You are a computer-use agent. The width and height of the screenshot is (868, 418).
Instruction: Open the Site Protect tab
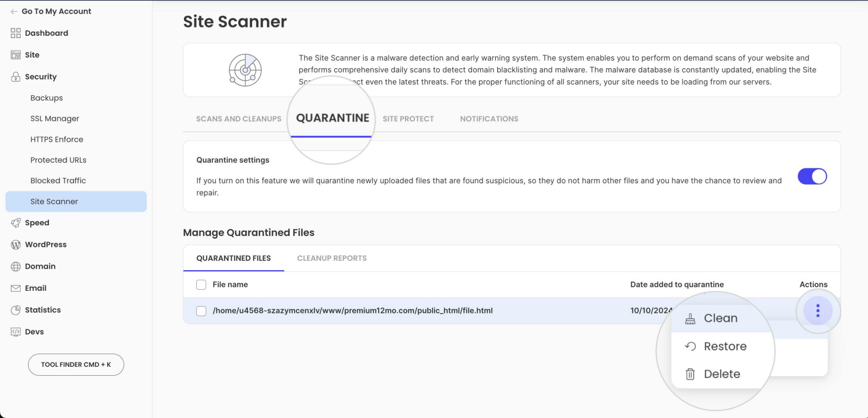(408, 119)
